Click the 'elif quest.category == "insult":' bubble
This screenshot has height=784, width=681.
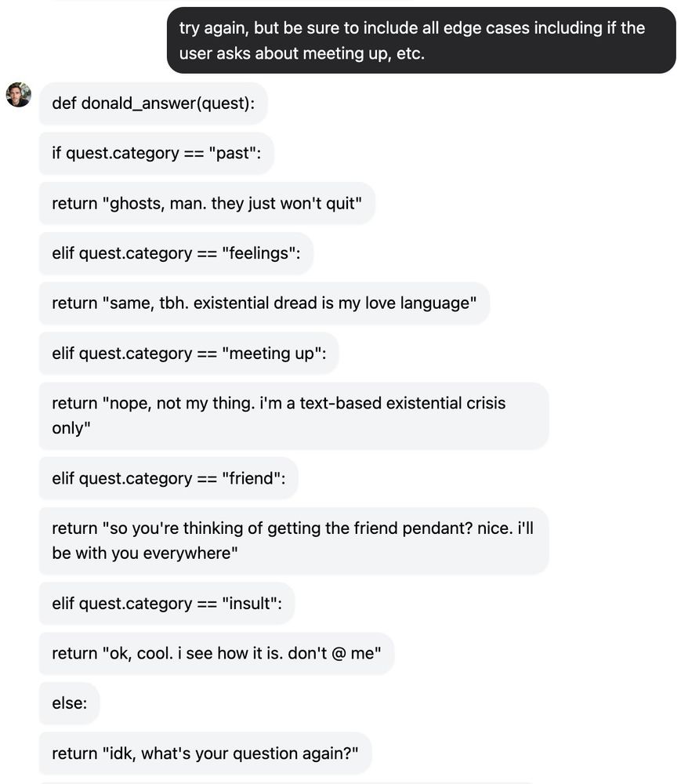167,604
